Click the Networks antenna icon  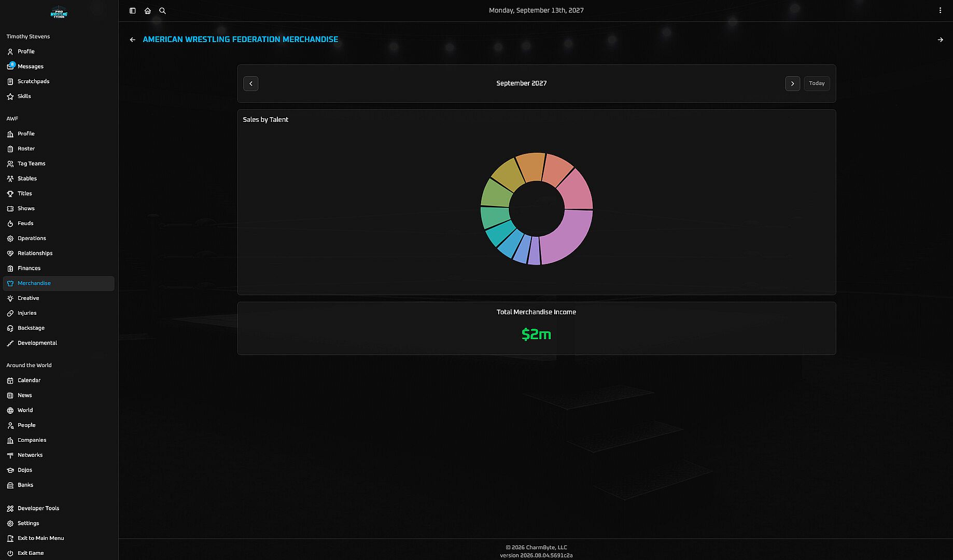click(x=10, y=455)
